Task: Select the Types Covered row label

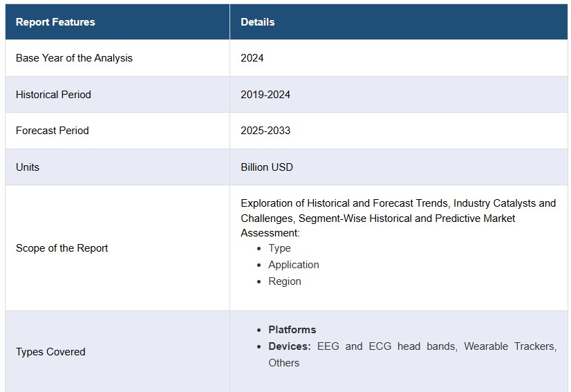Action: (50, 352)
